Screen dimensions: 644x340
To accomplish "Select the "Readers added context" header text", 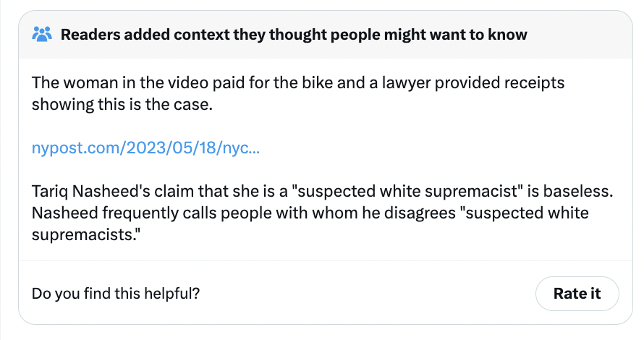I will coord(294,35).
